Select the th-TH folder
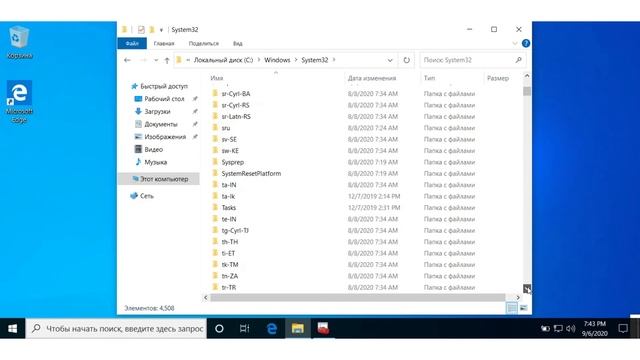 click(x=229, y=242)
